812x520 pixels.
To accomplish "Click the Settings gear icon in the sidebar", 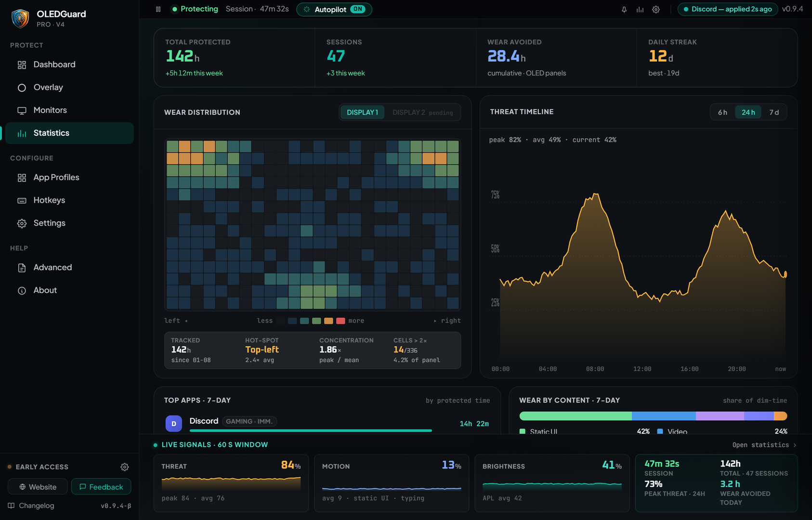I will click(x=22, y=223).
